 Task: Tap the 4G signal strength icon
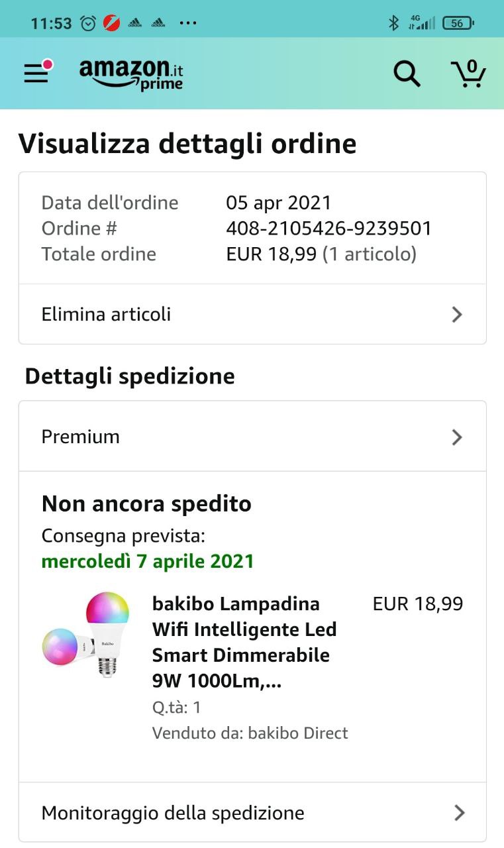(421, 23)
